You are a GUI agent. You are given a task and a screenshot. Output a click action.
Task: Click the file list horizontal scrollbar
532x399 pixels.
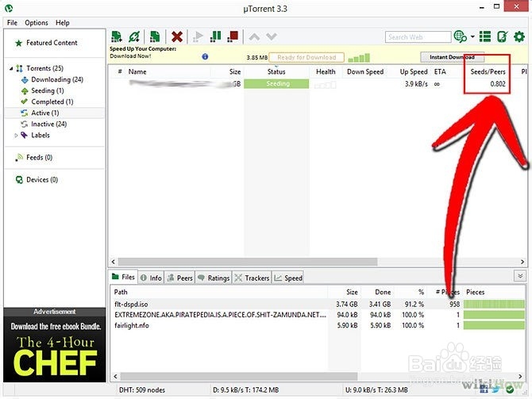[x=239, y=376]
